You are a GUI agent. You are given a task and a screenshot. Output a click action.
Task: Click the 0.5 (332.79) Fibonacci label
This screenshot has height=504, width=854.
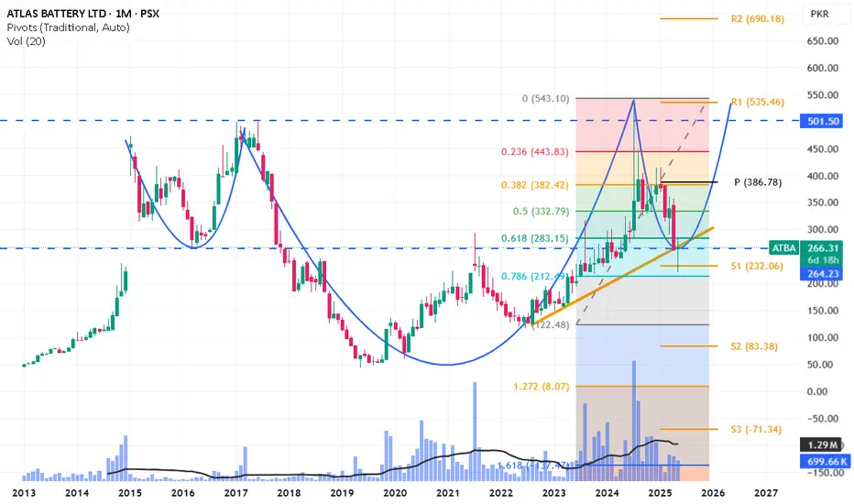click(x=541, y=212)
